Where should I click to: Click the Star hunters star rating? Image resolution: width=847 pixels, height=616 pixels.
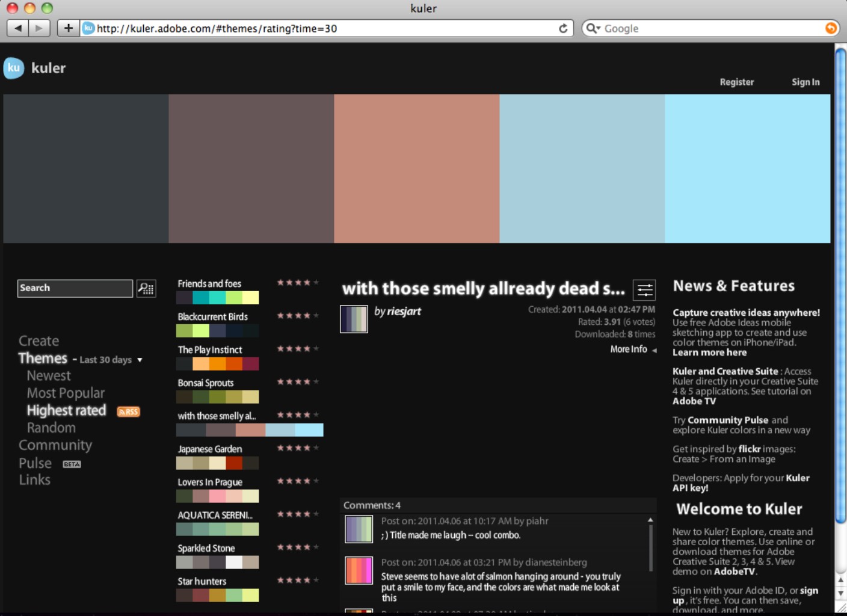point(298,581)
